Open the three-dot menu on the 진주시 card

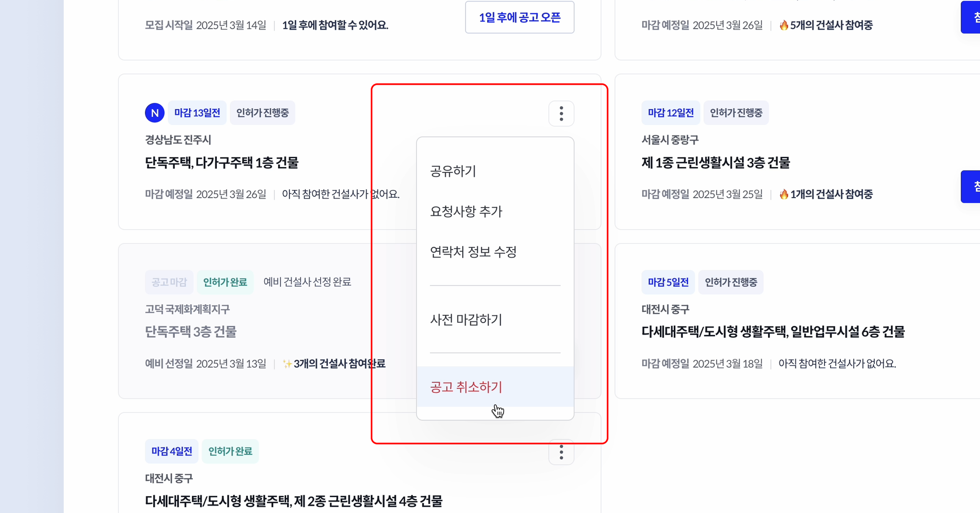tap(561, 113)
